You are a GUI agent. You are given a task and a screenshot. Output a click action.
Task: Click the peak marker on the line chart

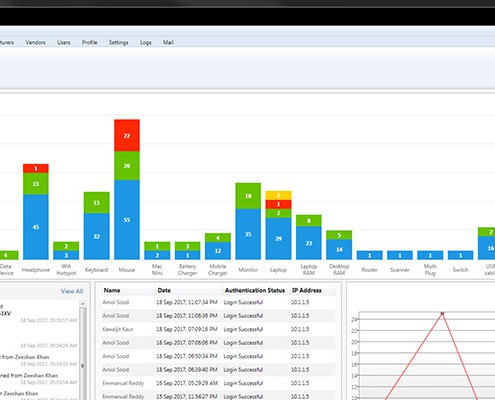(x=442, y=313)
